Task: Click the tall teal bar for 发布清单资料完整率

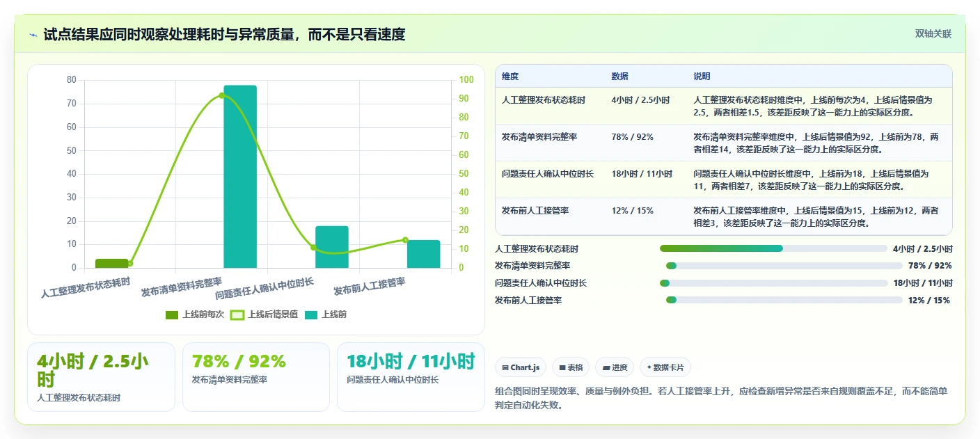Action: (240, 177)
